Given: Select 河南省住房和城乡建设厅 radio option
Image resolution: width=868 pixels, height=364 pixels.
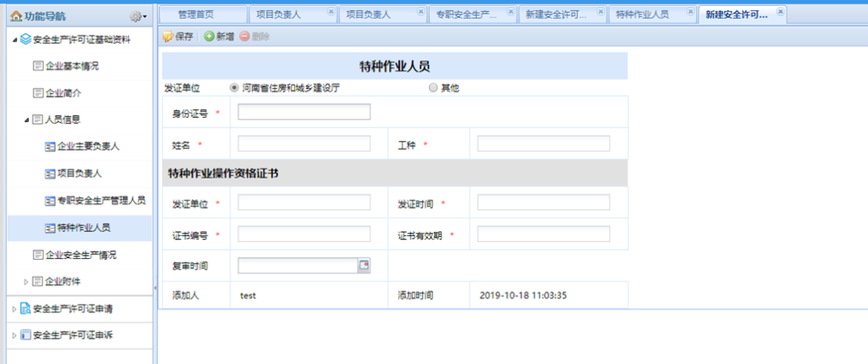Looking at the screenshot, I should tap(234, 87).
